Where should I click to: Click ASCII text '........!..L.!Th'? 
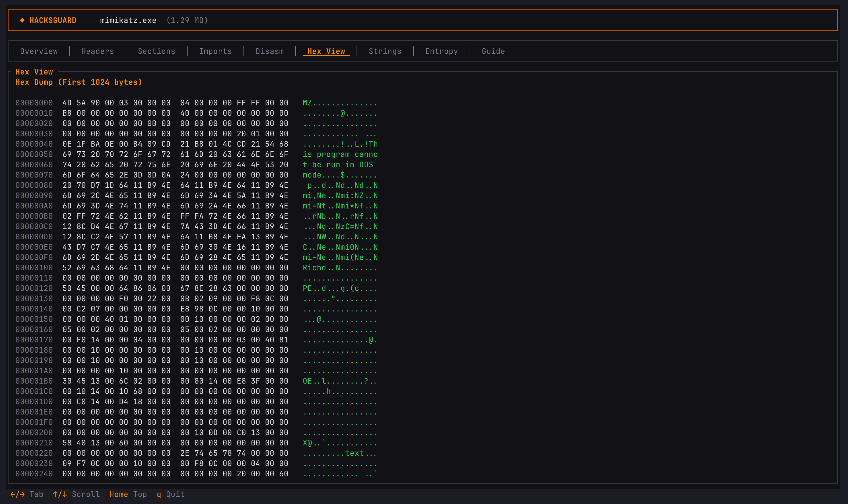point(340,144)
